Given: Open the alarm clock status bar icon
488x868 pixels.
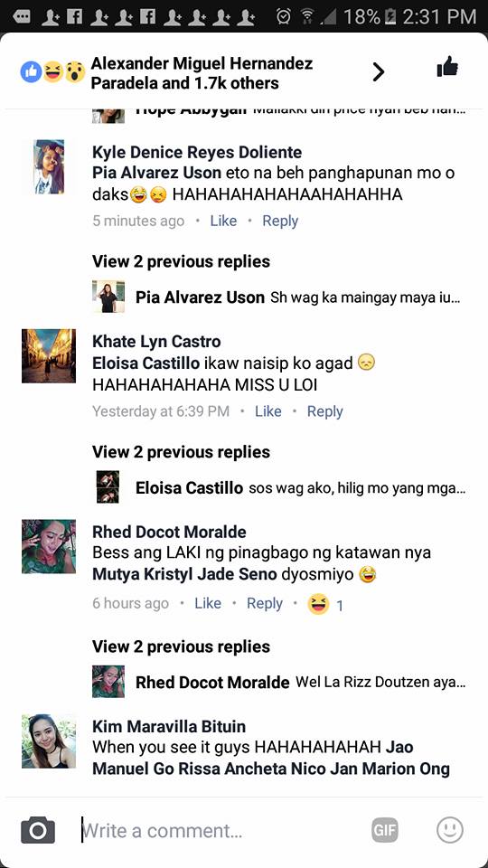Looking at the screenshot, I should [x=285, y=16].
